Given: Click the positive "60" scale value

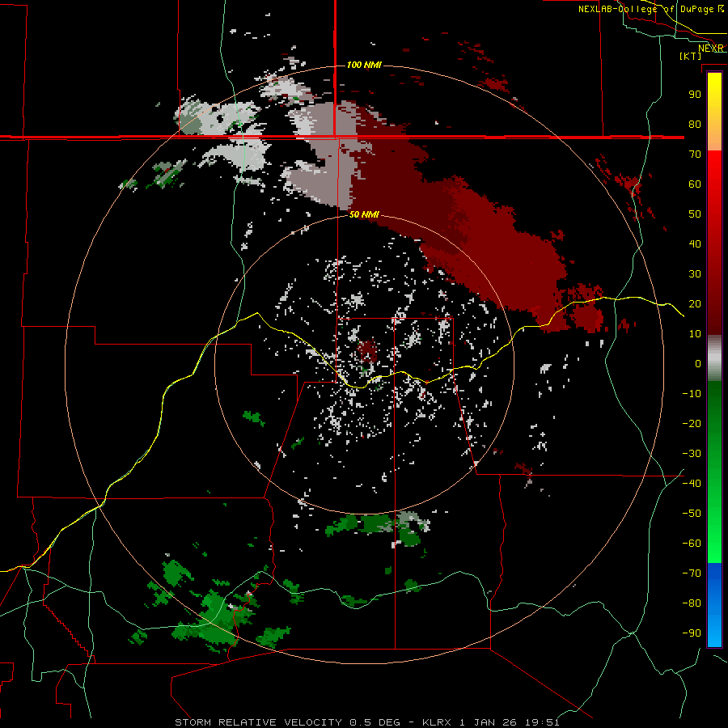Looking at the screenshot, I should [x=695, y=184].
